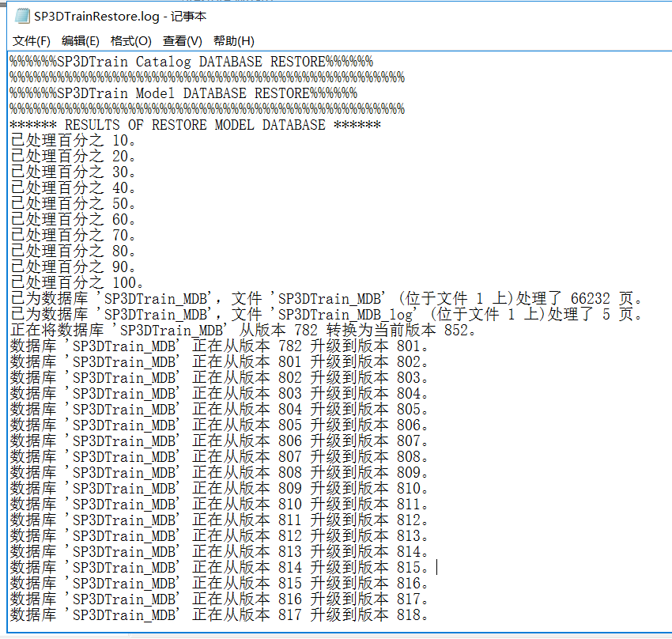Open the 帮助(H) menu
Image resolution: width=672 pixels, height=639 pixels.
(x=233, y=41)
